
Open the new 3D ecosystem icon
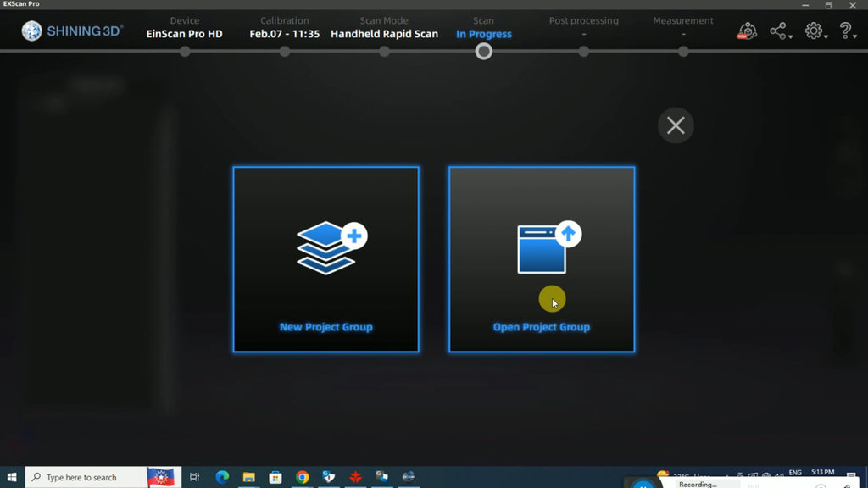pos(747,31)
